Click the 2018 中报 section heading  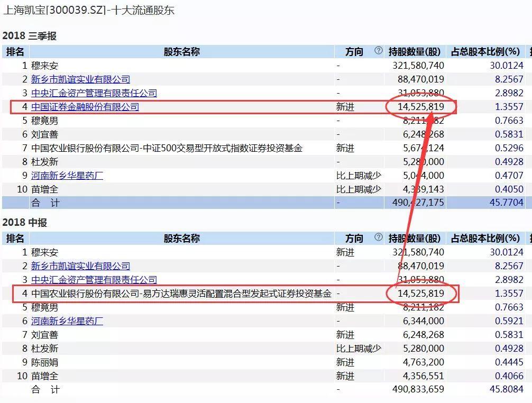[25, 223]
